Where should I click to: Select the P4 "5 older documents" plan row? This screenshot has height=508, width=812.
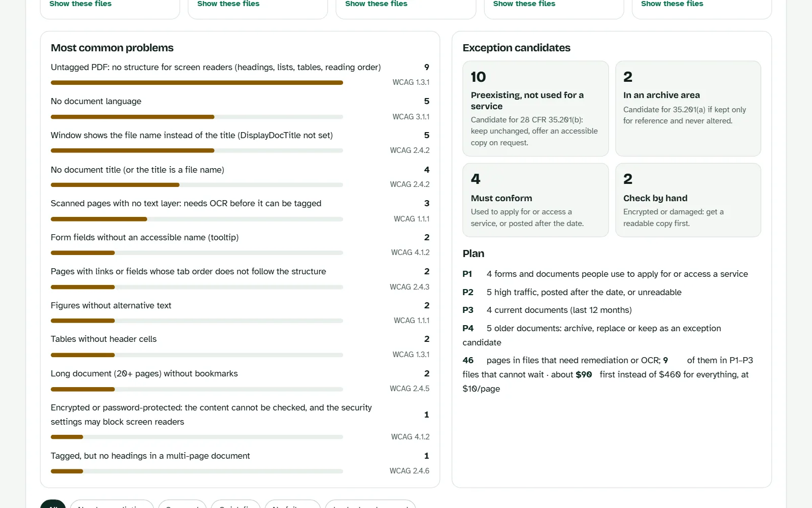[x=592, y=335]
